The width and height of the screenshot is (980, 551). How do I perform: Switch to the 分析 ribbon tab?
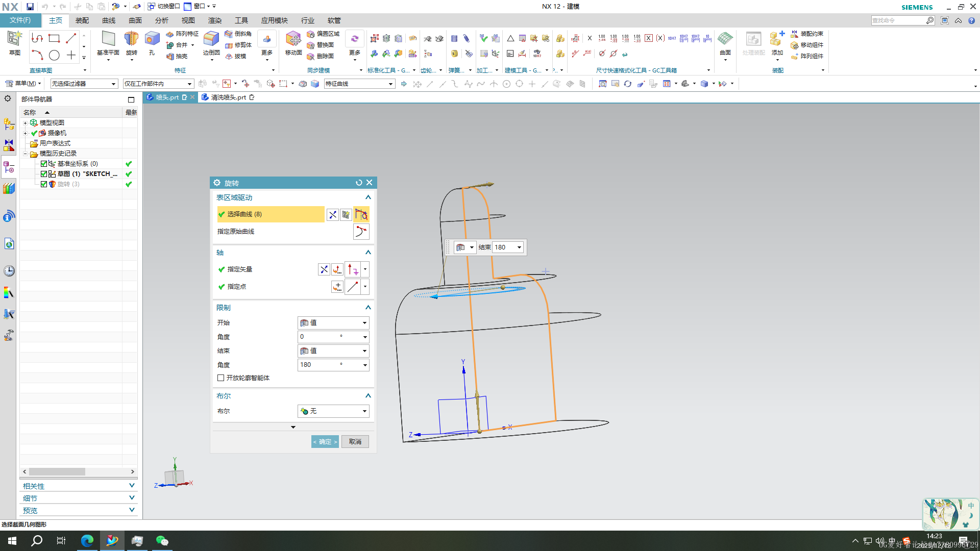click(162, 20)
